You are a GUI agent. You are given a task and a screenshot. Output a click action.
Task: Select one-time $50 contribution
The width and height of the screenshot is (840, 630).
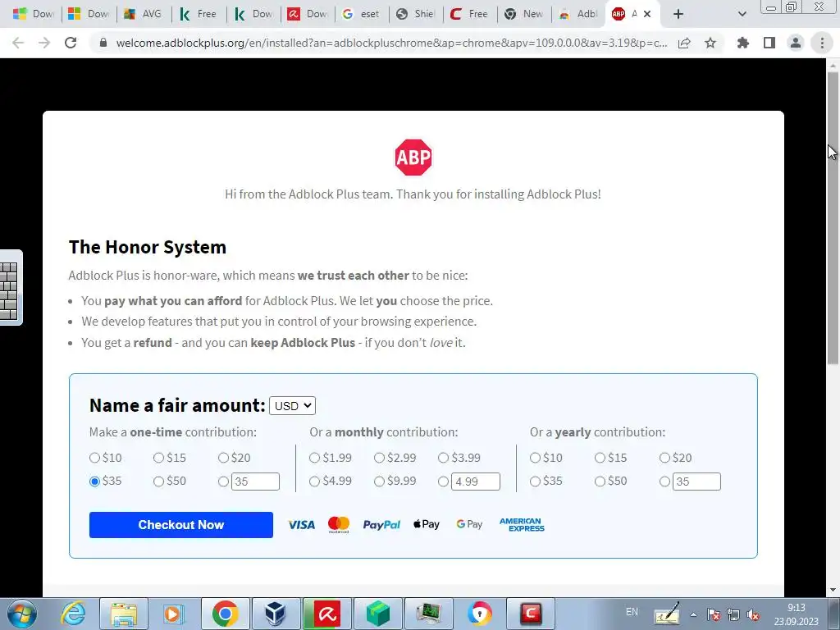pos(158,481)
